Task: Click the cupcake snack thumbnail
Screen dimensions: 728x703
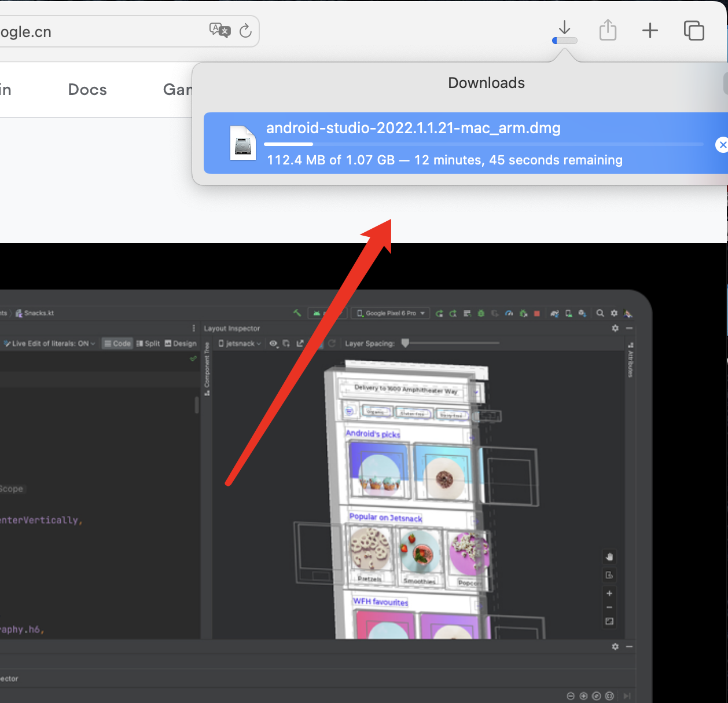Action: (x=379, y=471)
